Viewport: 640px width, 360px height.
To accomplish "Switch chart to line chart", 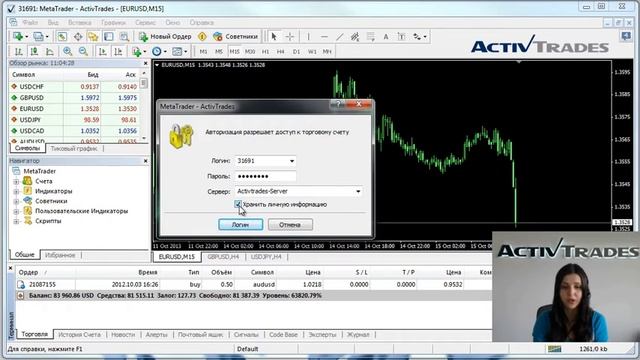I will (50, 51).
